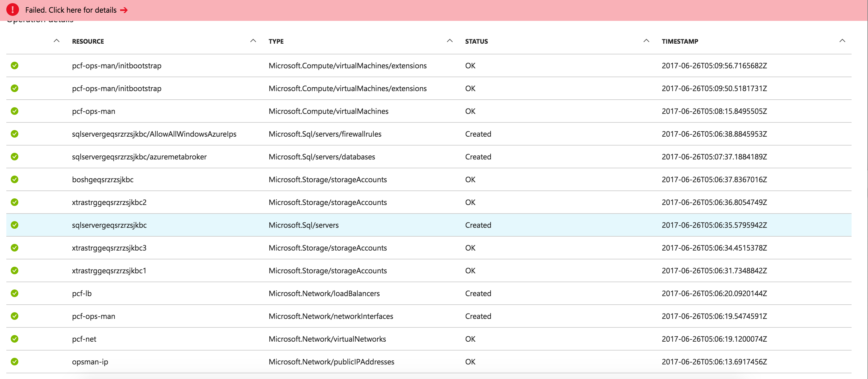Image resolution: width=868 pixels, height=379 pixels.
Task: Click the chevron above the TYPE column
Action: coord(253,40)
